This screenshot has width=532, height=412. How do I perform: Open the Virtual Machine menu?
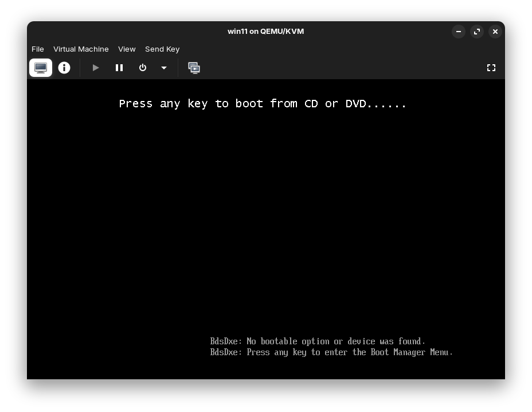tap(81, 49)
